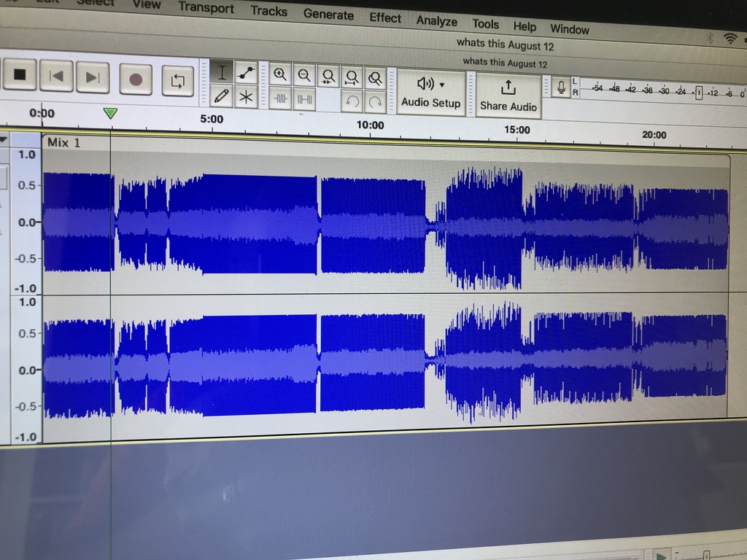Click Trim audio outside selection icon
747x560 pixels.
[x=280, y=98]
